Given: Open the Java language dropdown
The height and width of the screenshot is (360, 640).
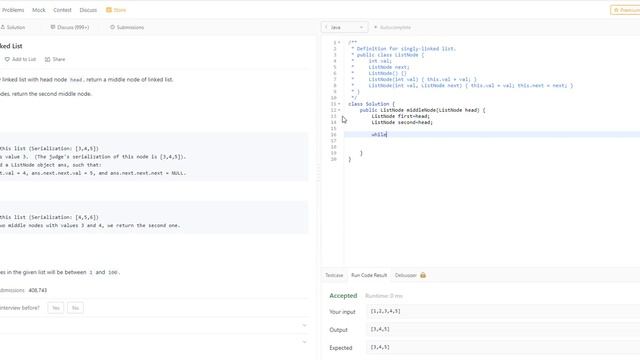Looking at the screenshot, I should [345, 27].
